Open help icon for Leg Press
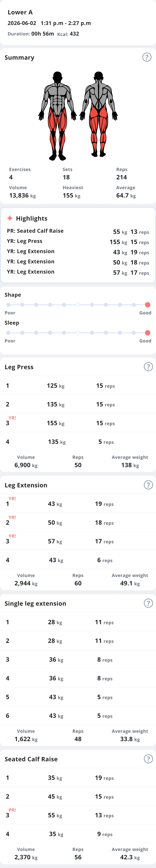 (x=148, y=367)
